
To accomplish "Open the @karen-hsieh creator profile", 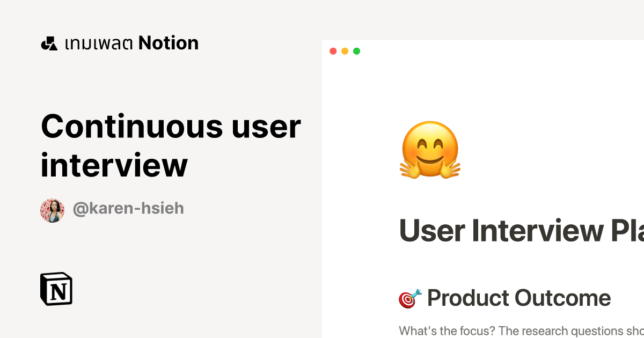I will pyautogui.click(x=129, y=208).
